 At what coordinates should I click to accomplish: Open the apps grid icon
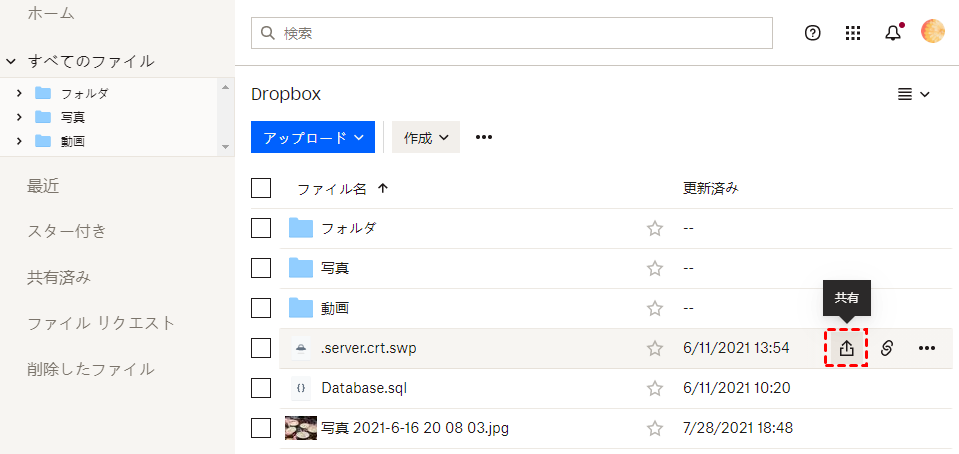[853, 33]
